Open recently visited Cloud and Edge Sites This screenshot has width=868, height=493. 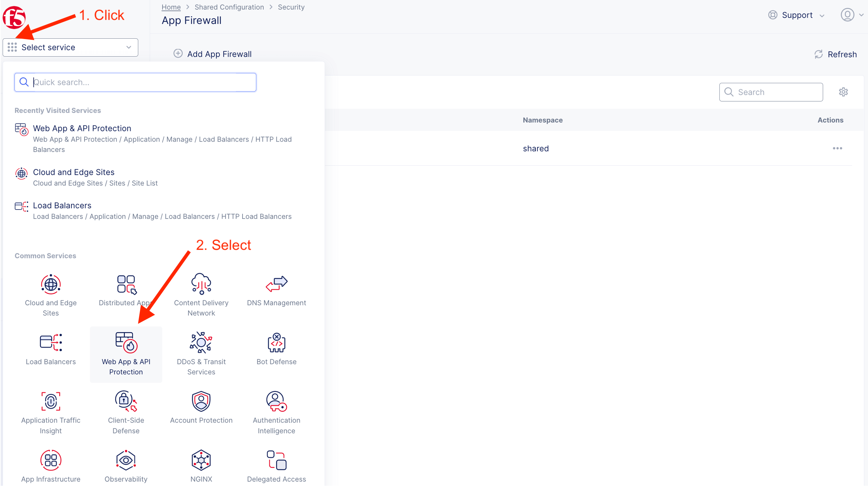pos(73,172)
